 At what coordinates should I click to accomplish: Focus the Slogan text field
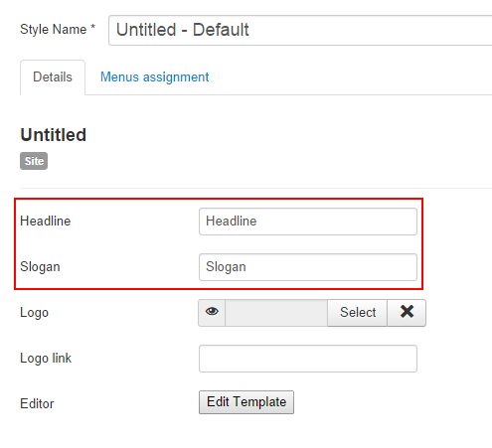click(x=308, y=267)
